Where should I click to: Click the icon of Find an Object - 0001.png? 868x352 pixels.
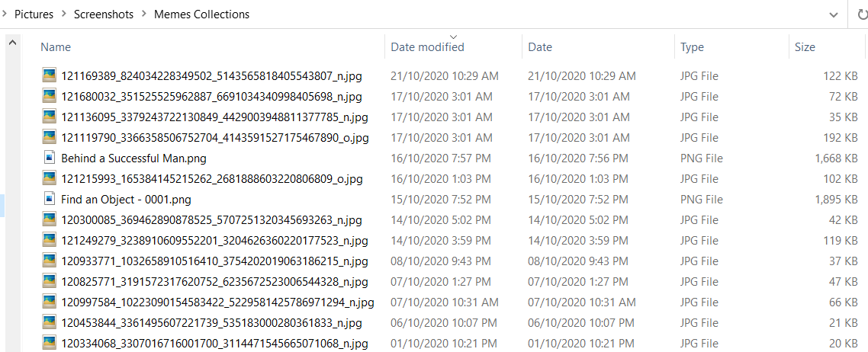pos(50,199)
